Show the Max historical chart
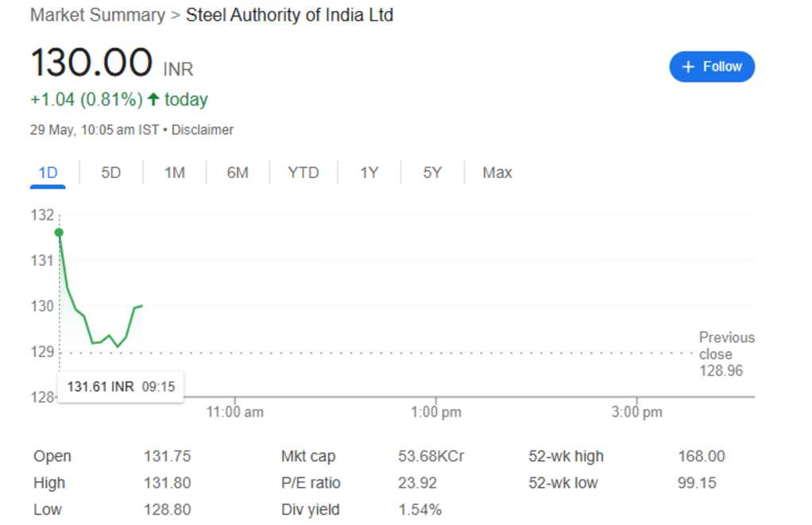812x525 pixels. (x=497, y=172)
